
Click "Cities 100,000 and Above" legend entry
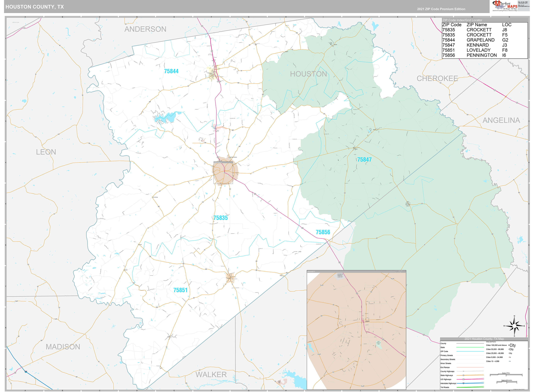[496, 345]
